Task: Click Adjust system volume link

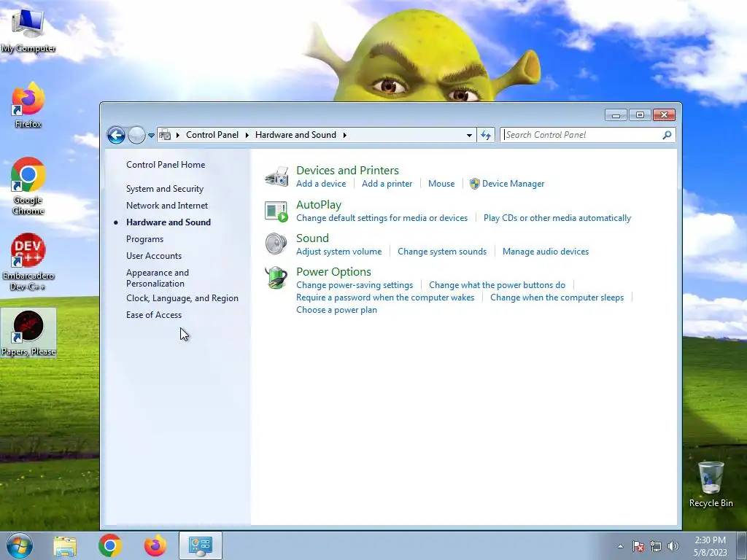Action: click(338, 252)
